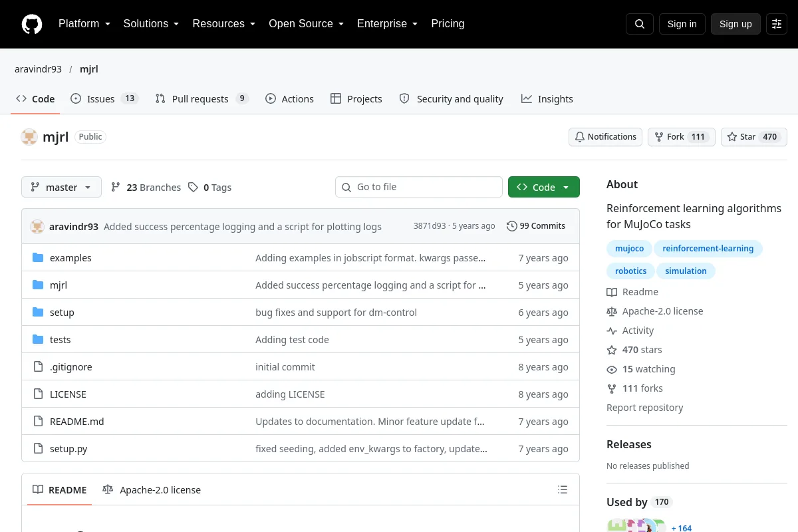Switch to the Actions tab
Image resolution: width=798 pixels, height=532 pixels.
[289, 98]
